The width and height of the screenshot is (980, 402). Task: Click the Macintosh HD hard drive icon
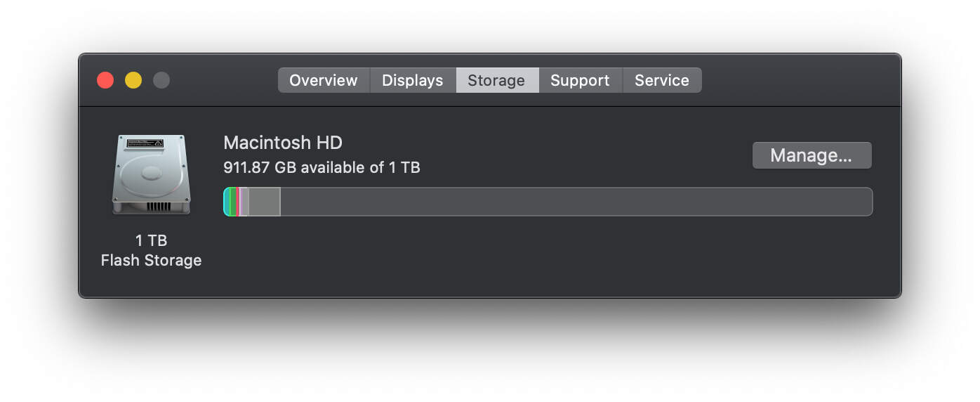[x=151, y=174]
